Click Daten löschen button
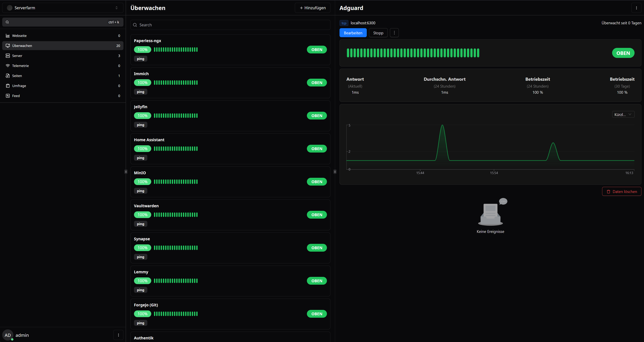The height and width of the screenshot is (342, 644). pyautogui.click(x=622, y=192)
